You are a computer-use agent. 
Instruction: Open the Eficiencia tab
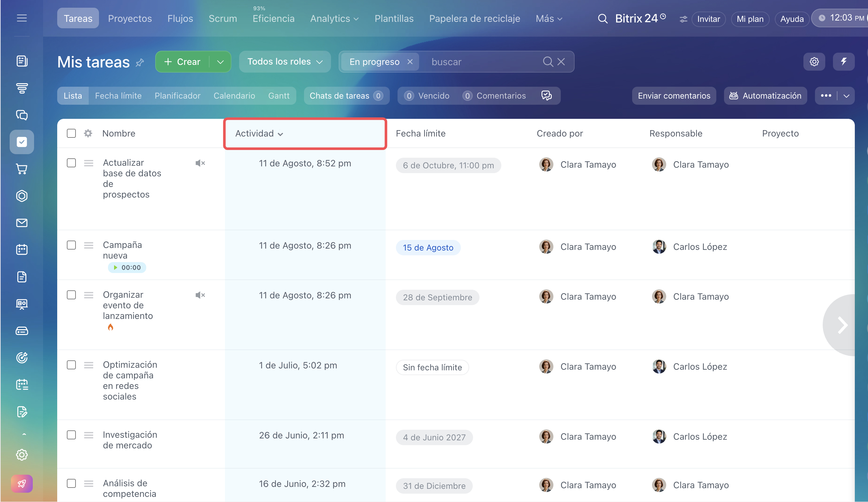[x=273, y=19]
